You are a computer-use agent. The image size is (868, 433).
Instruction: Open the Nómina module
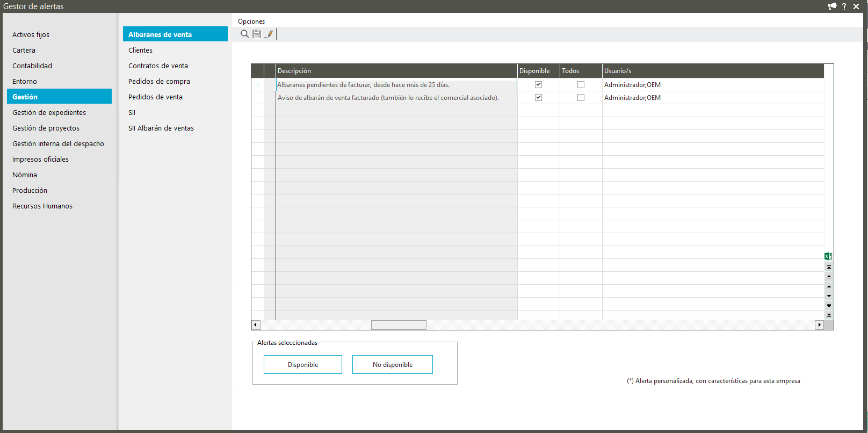[59, 175]
